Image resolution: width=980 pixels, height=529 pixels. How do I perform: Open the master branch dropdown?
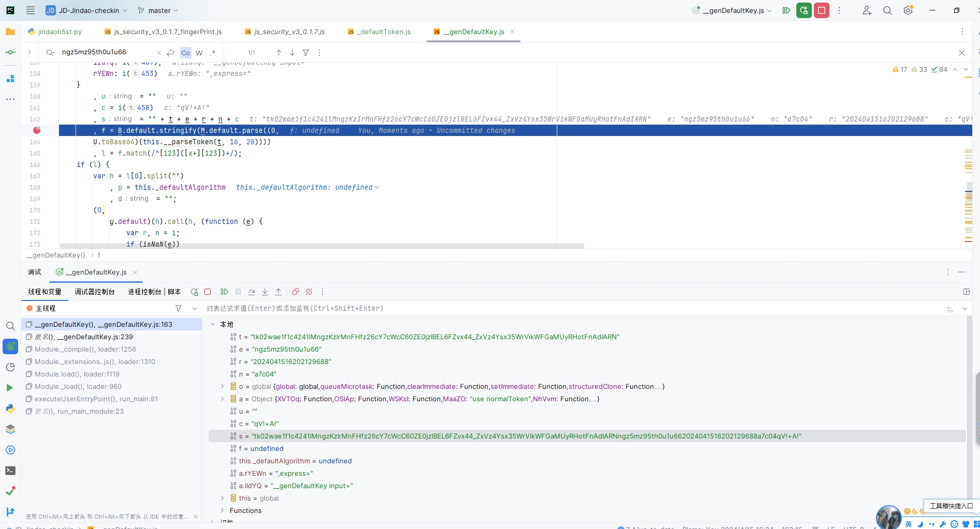pyautogui.click(x=158, y=10)
